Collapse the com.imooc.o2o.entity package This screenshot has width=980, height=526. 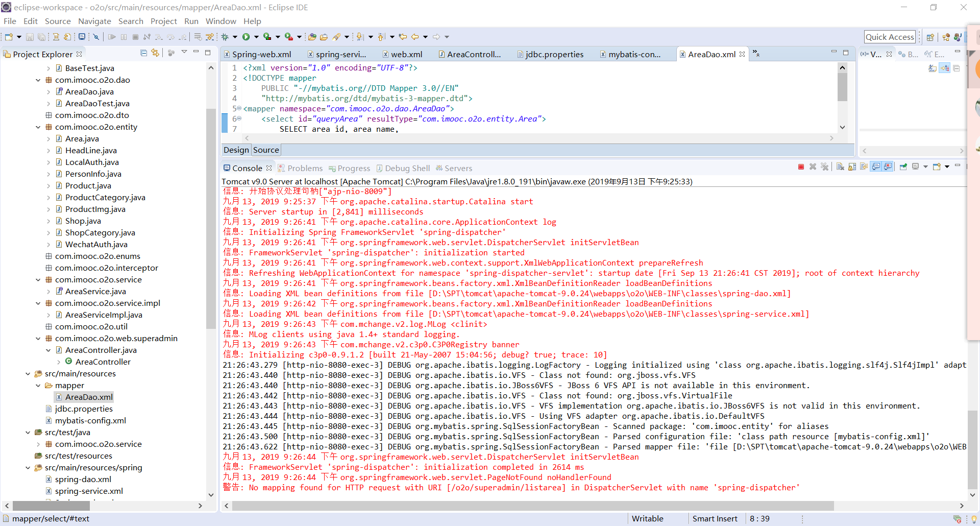(38, 127)
